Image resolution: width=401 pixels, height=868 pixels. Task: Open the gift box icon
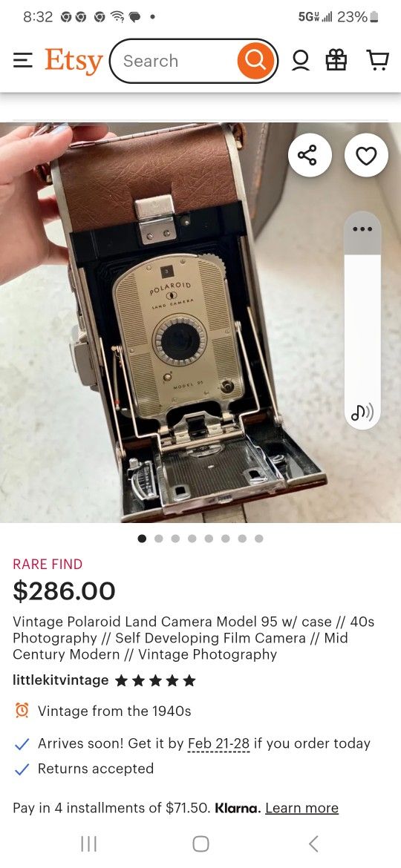click(336, 61)
